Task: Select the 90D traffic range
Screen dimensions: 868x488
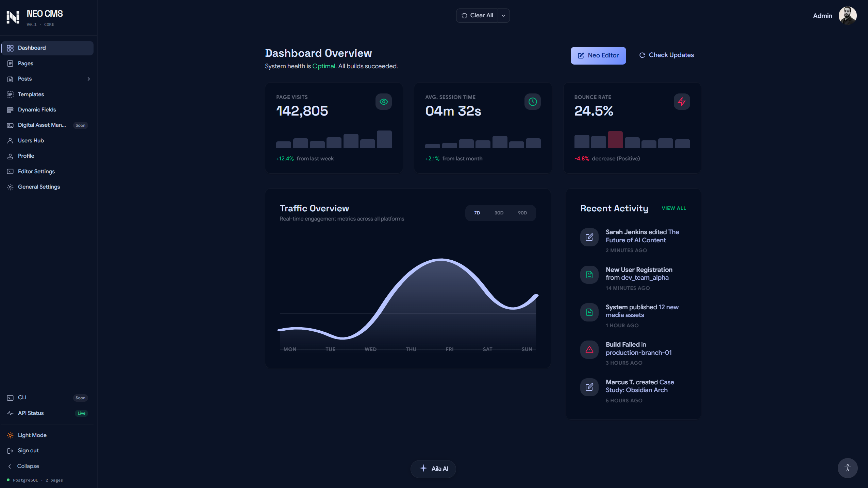Action: point(522,213)
